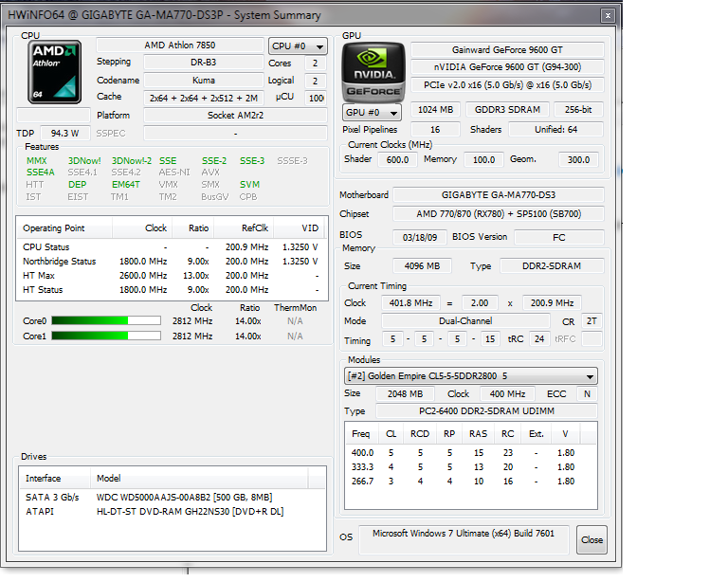This screenshot has height=582, width=728.
Task: Click the BIOS Version field FC
Action: tap(559, 237)
